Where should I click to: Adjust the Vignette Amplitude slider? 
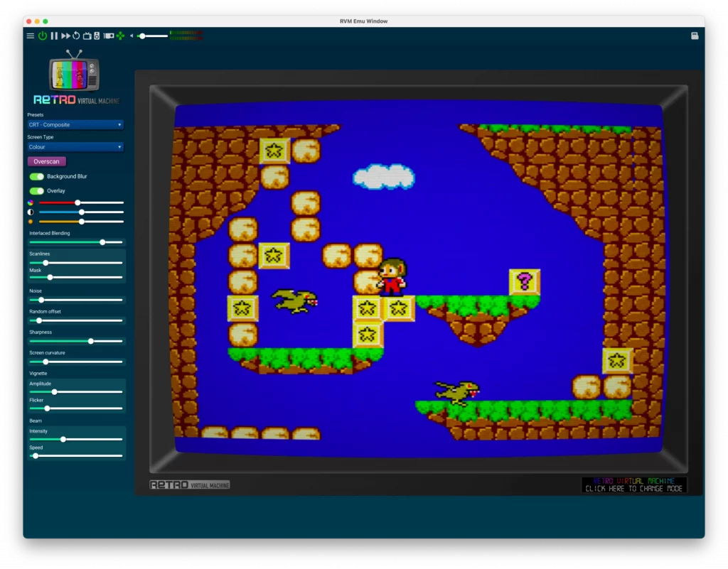[x=75, y=392]
